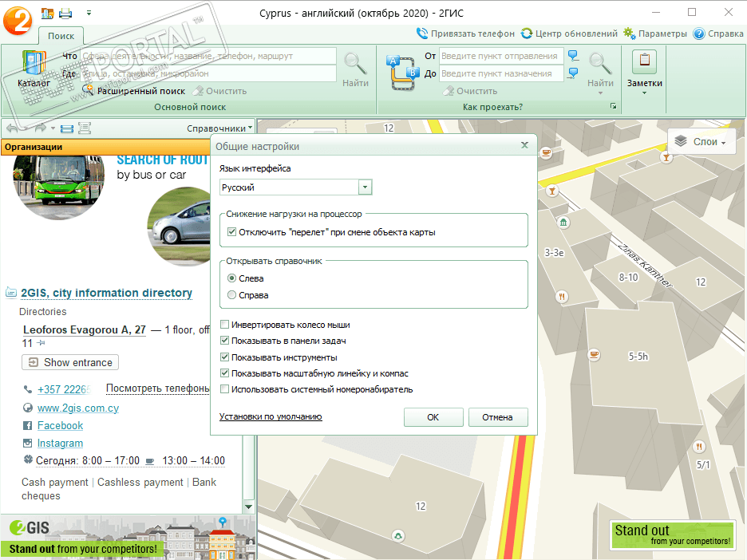
Task: Click Stand out green ad banner on map
Action: click(673, 534)
